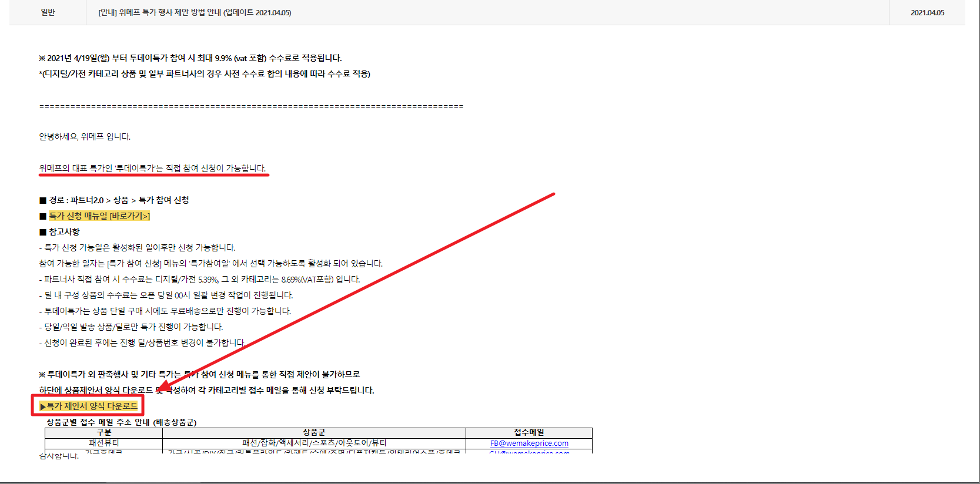Screen dimensions: 980x484
Task: Click the path line '경로 : 파트너2.0 > 상품 > 특가 참여 신청'
Action: pos(114,200)
